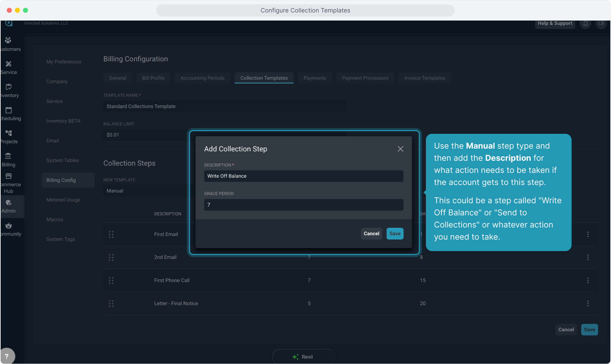Save the new collection step

395,234
